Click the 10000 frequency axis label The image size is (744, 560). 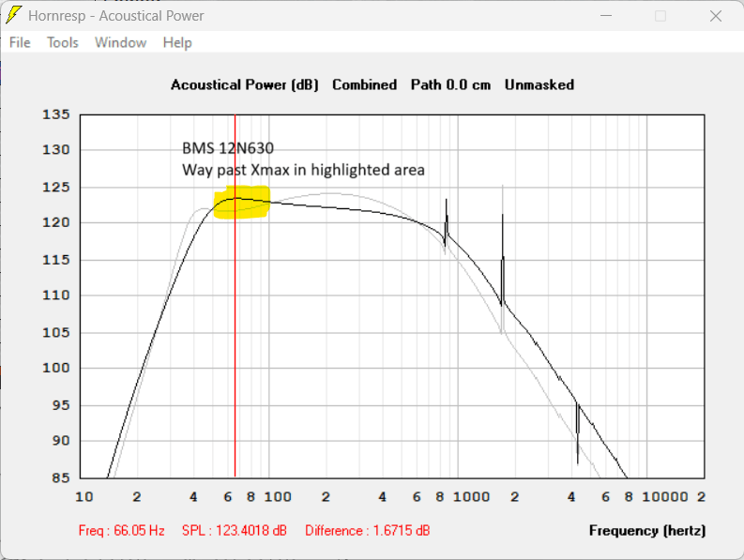(665, 497)
